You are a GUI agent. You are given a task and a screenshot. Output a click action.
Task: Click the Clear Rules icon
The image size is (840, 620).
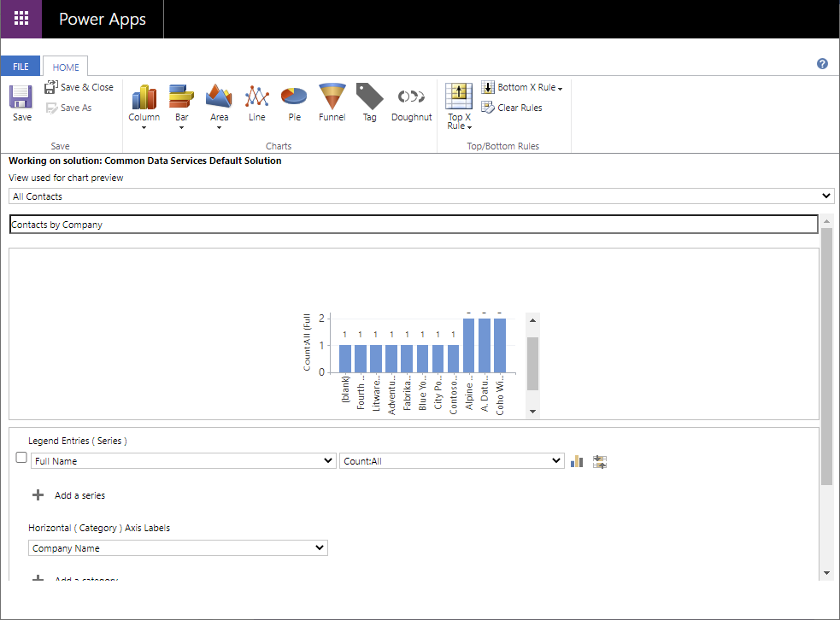pos(487,108)
